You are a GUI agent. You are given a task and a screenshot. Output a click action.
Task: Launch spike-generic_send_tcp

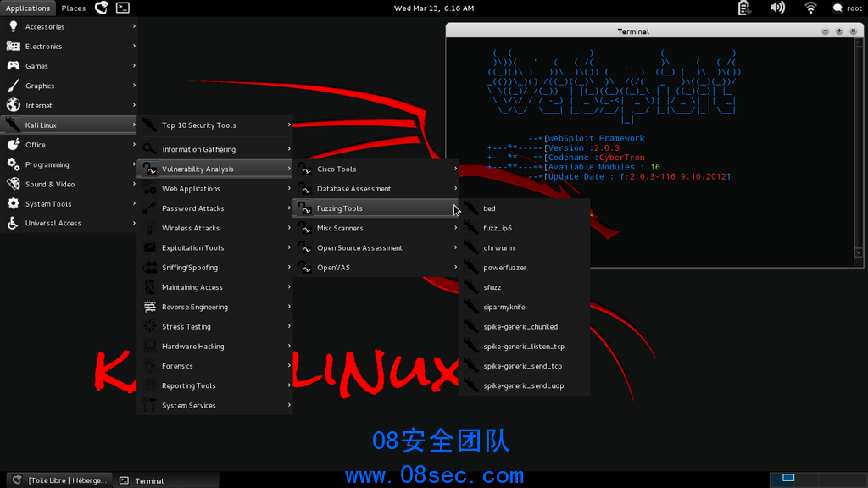pos(524,366)
